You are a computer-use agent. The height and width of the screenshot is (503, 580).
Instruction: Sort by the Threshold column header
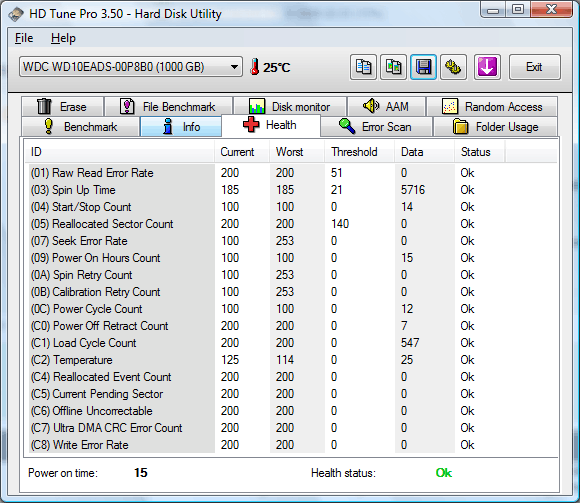pos(359,152)
